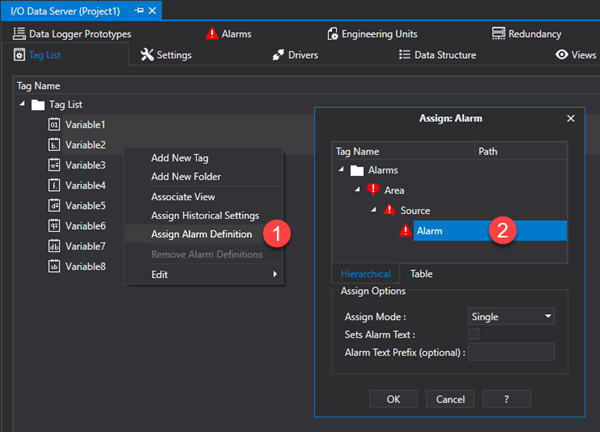Toggle the Sets Alarm Text checkbox
The width and height of the screenshot is (600, 432).
point(474,334)
